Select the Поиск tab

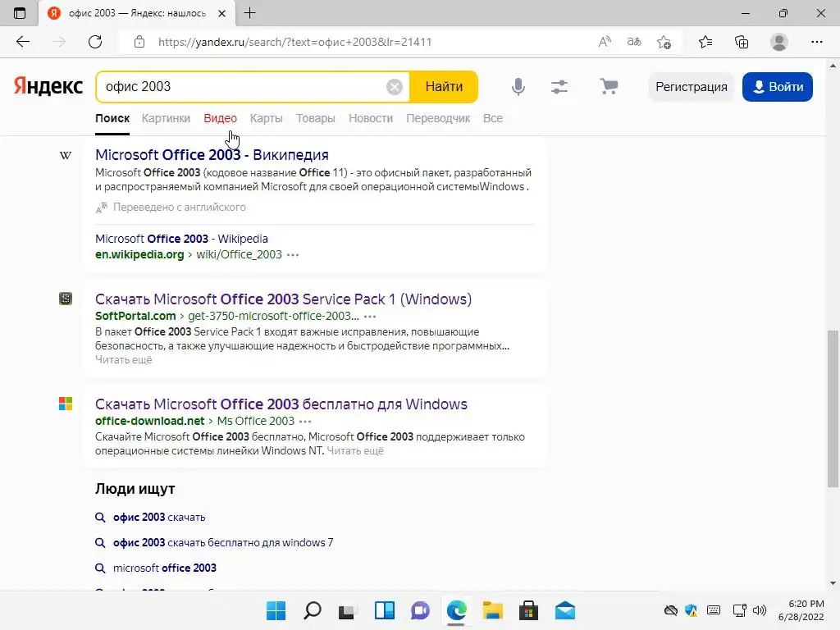point(112,118)
